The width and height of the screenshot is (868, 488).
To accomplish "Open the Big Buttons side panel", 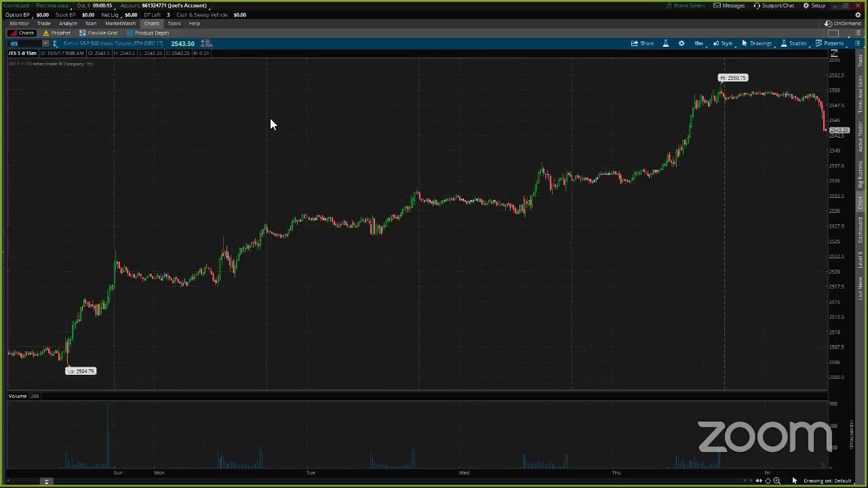I will coord(861,175).
